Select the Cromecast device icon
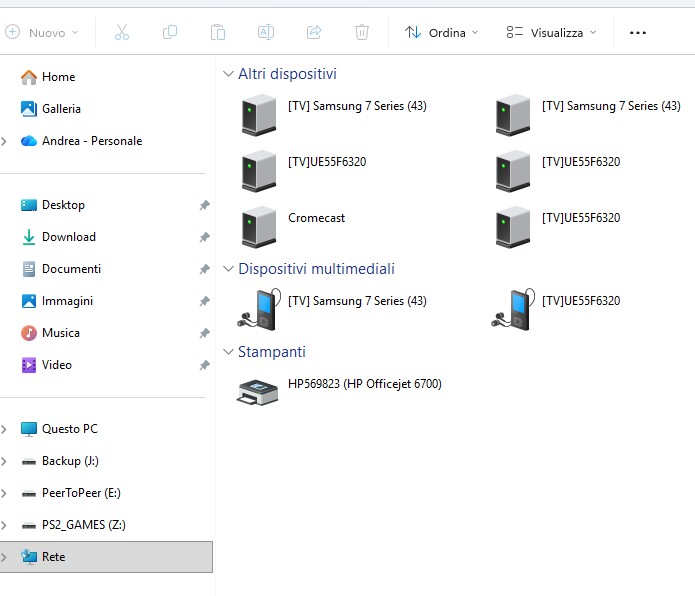The height and width of the screenshot is (596, 695). (x=259, y=226)
